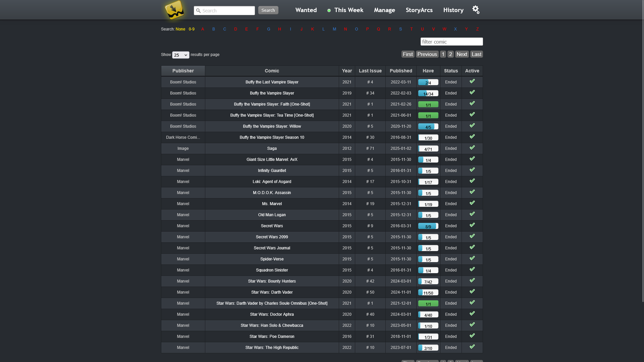The image size is (644, 362).
Task: Click active checkmark for Loki: Agent of Asgard
Action: click(472, 181)
